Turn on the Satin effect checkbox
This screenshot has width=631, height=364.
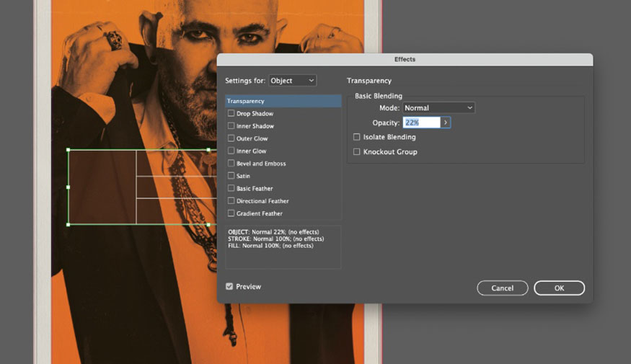(231, 176)
